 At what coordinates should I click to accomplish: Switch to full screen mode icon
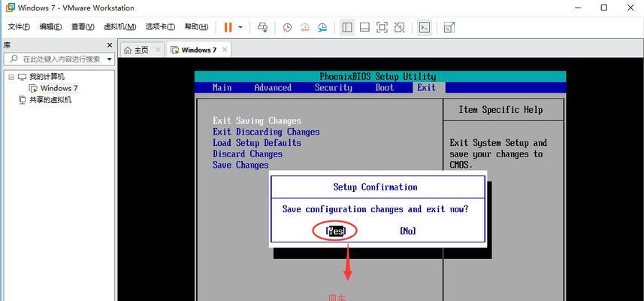click(x=382, y=27)
